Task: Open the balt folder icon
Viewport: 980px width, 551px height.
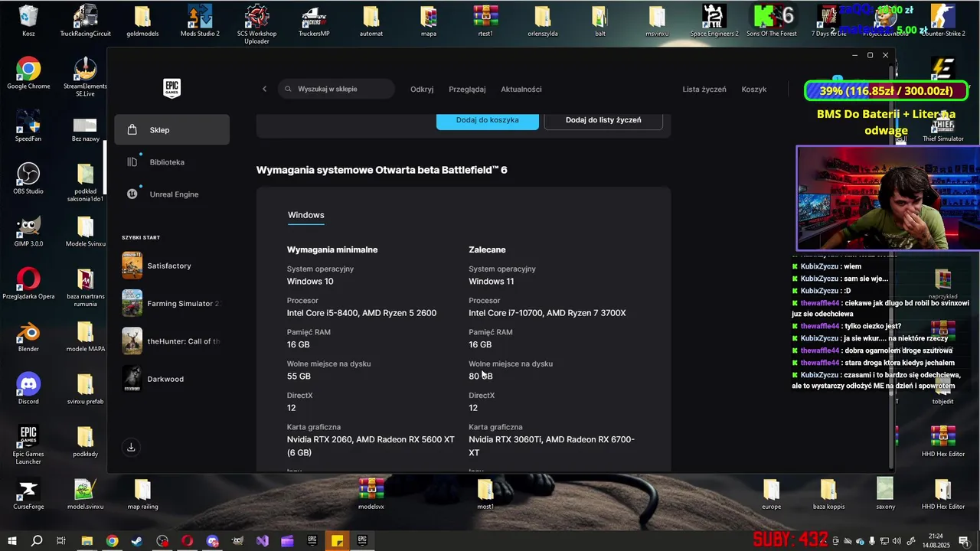Action: (x=600, y=21)
